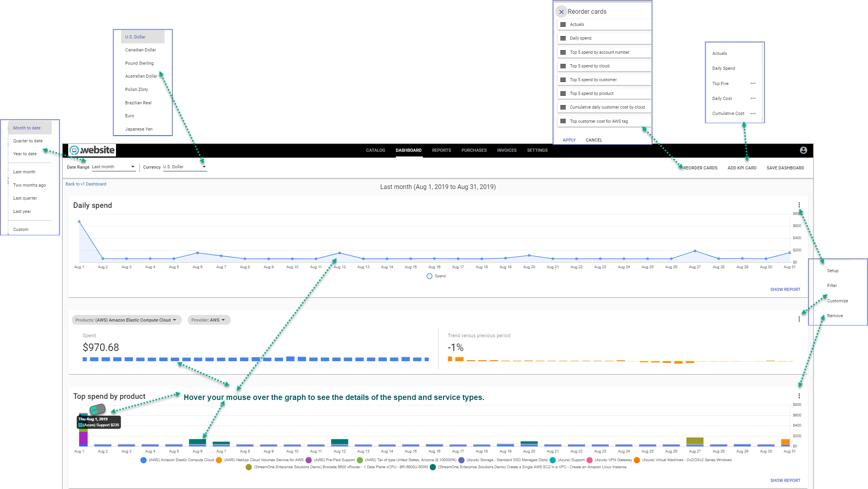Close the Reorder cards panel
Screen dimensions: 868x489
[x=561, y=12]
